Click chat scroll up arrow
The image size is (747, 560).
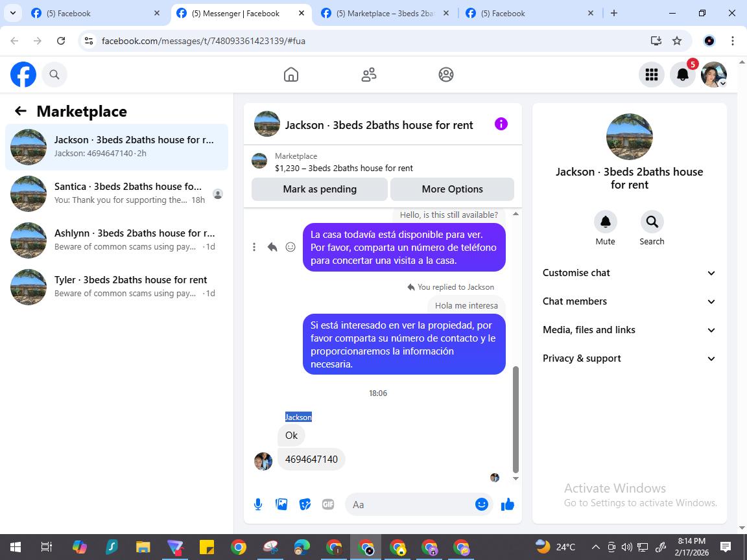click(x=516, y=215)
